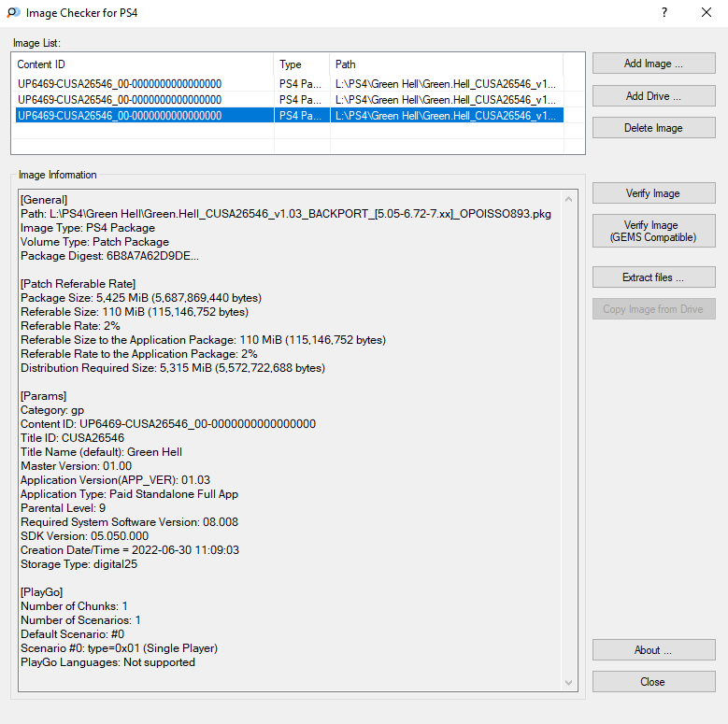The height and width of the screenshot is (724, 728).
Task: Click Scenario #0: type=0x01 (Single Player) line
Action: (x=120, y=648)
